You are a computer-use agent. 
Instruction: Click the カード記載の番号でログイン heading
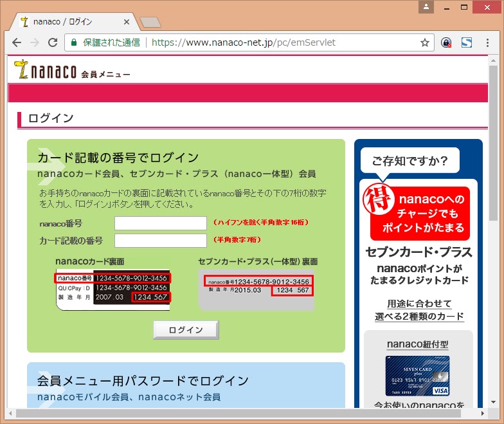coord(118,158)
